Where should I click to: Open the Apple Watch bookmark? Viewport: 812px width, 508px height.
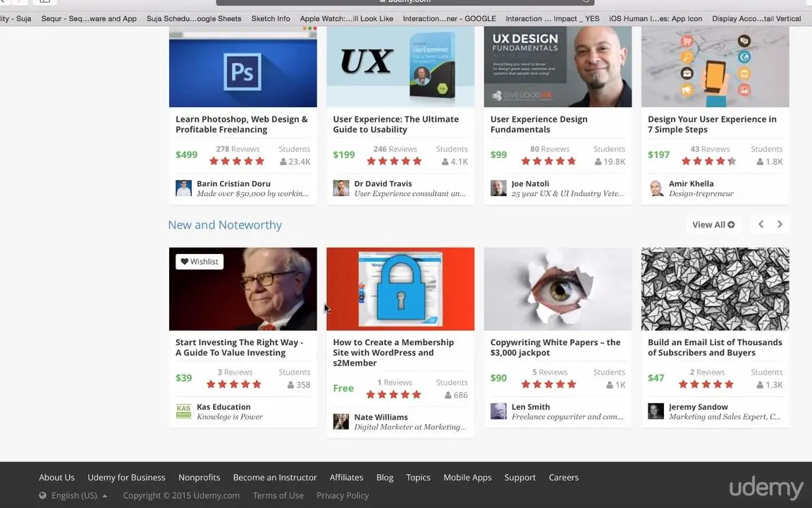coord(347,18)
